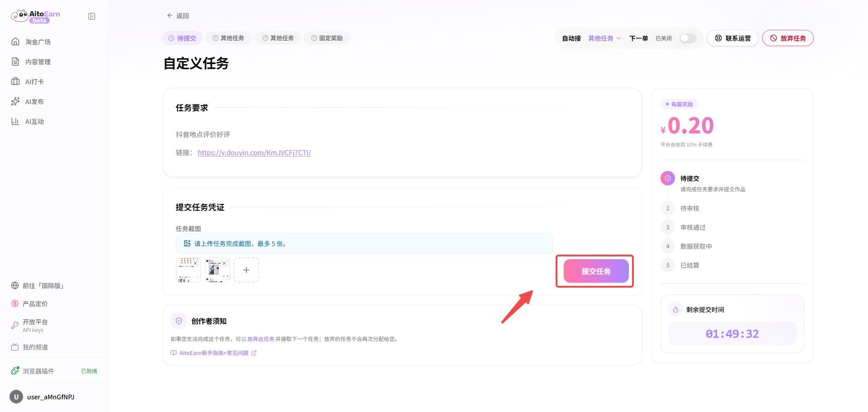Open first uploaded screenshot thumbnail
The width and height of the screenshot is (868, 412).
(188, 271)
